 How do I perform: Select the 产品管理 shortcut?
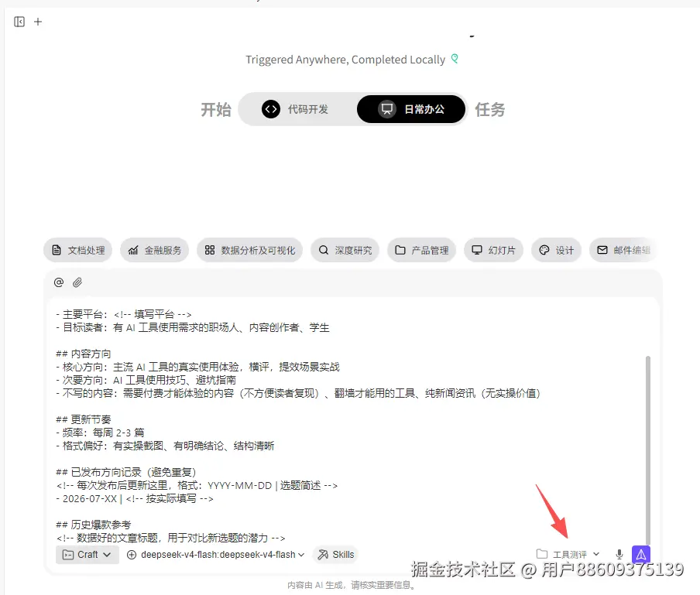pyautogui.click(x=421, y=250)
